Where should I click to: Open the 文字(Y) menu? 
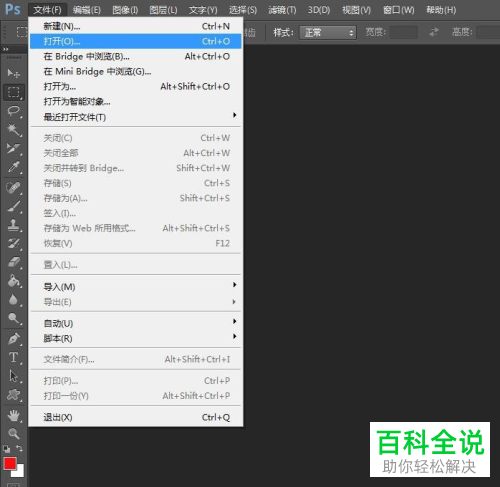(203, 10)
